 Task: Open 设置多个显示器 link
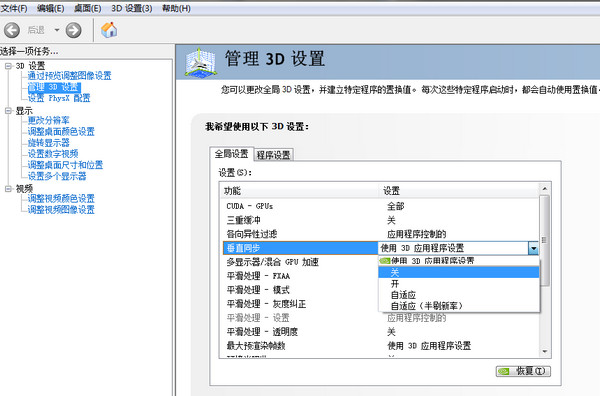click(x=57, y=176)
